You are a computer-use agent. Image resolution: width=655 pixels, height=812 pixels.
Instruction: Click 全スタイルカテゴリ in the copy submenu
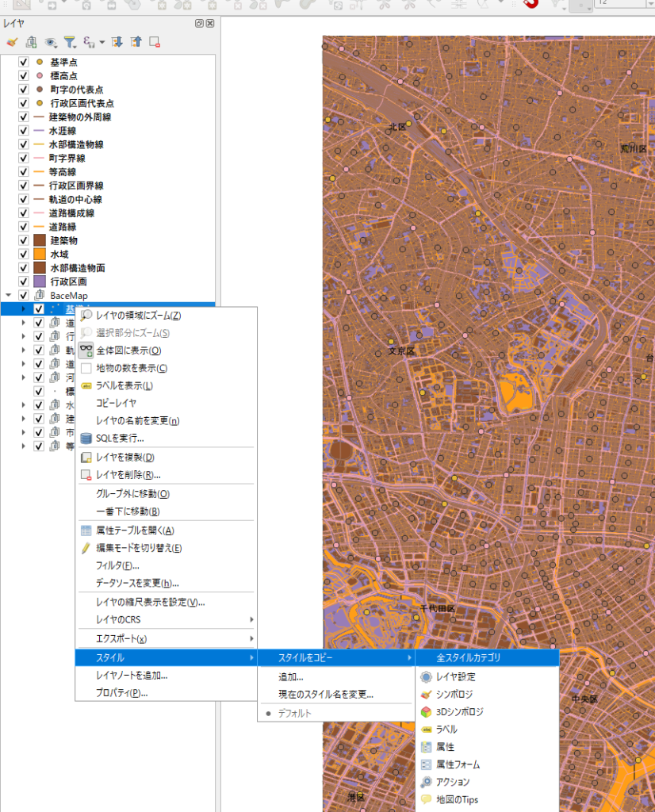(468, 657)
